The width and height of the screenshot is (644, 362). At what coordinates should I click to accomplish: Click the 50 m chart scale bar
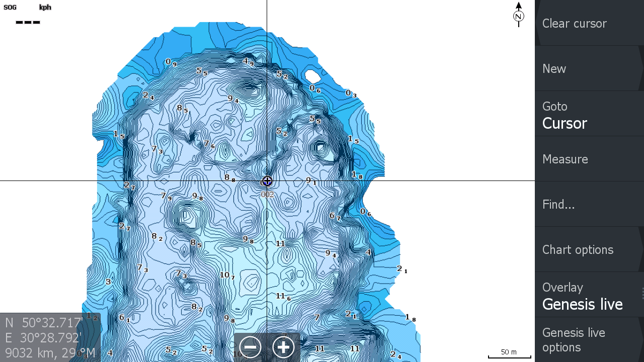[x=509, y=354]
